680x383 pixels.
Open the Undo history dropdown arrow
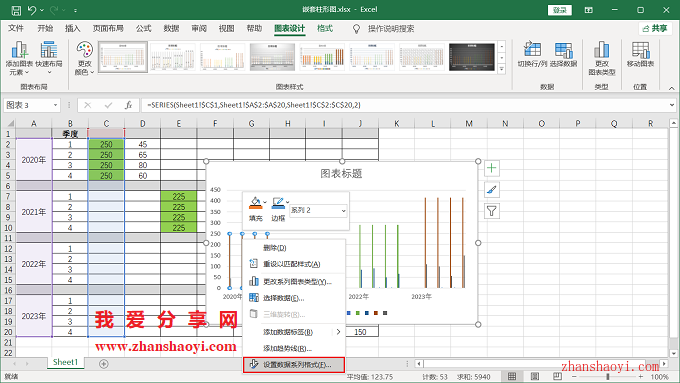tap(42, 10)
